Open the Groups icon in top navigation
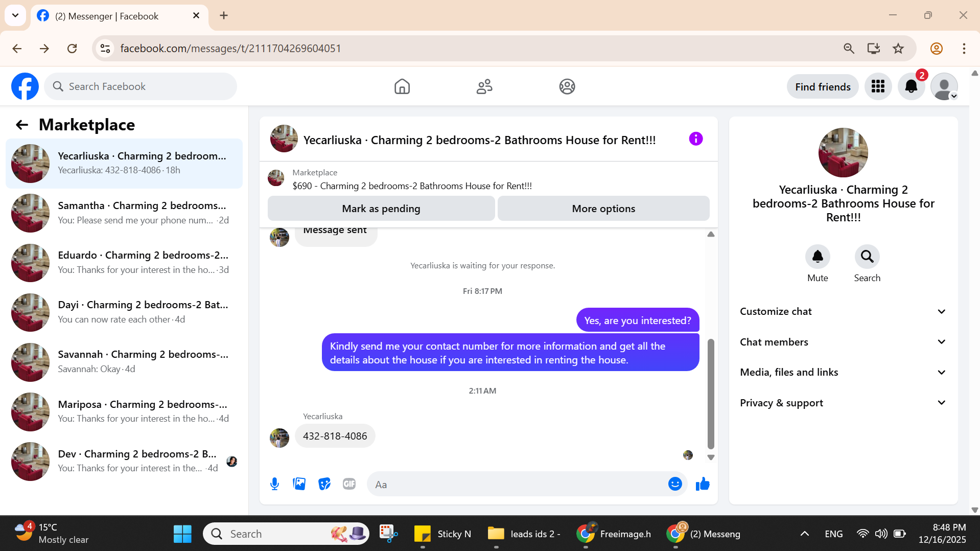The width and height of the screenshot is (980, 551). tap(567, 86)
